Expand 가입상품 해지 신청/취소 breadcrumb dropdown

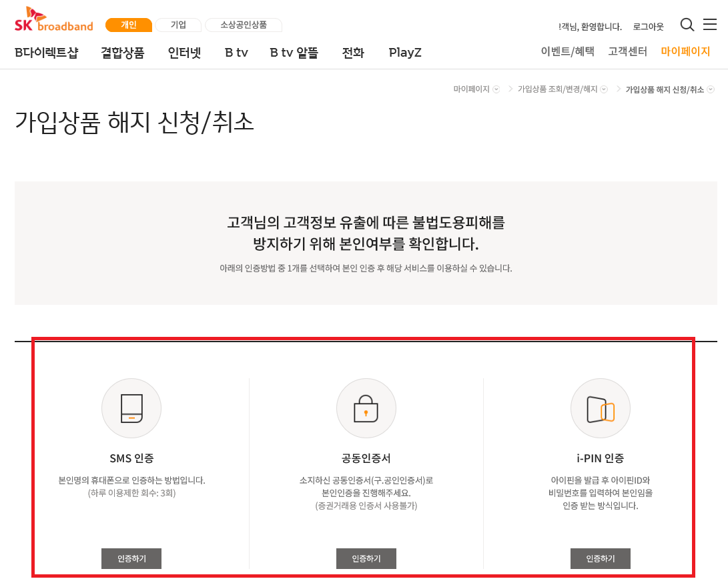pyautogui.click(x=711, y=89)
